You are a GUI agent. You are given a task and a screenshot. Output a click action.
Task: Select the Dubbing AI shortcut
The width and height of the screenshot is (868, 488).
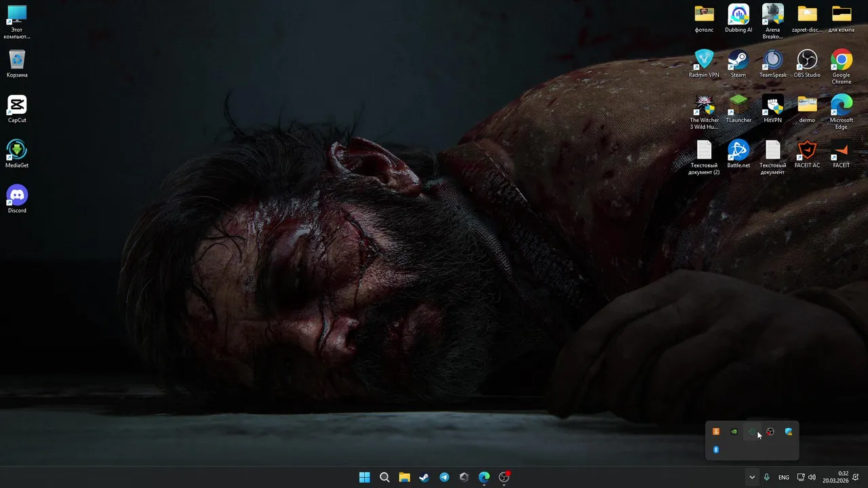pos(738,18)
